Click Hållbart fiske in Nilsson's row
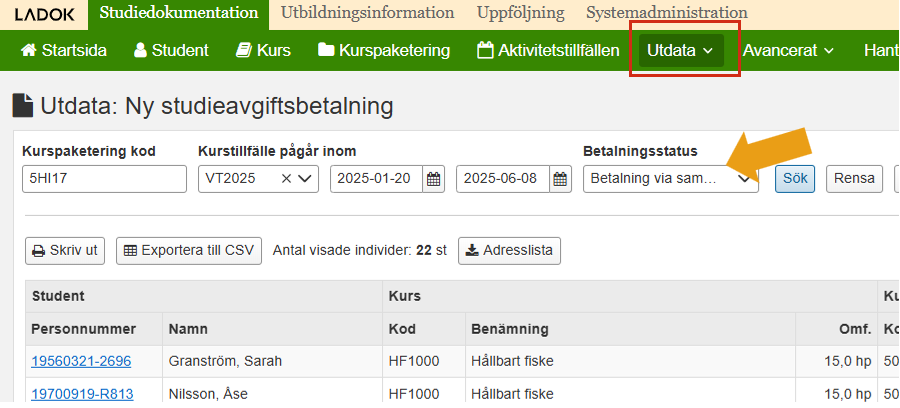Screen dimensions: 900x408 click(x=512, y=394)
